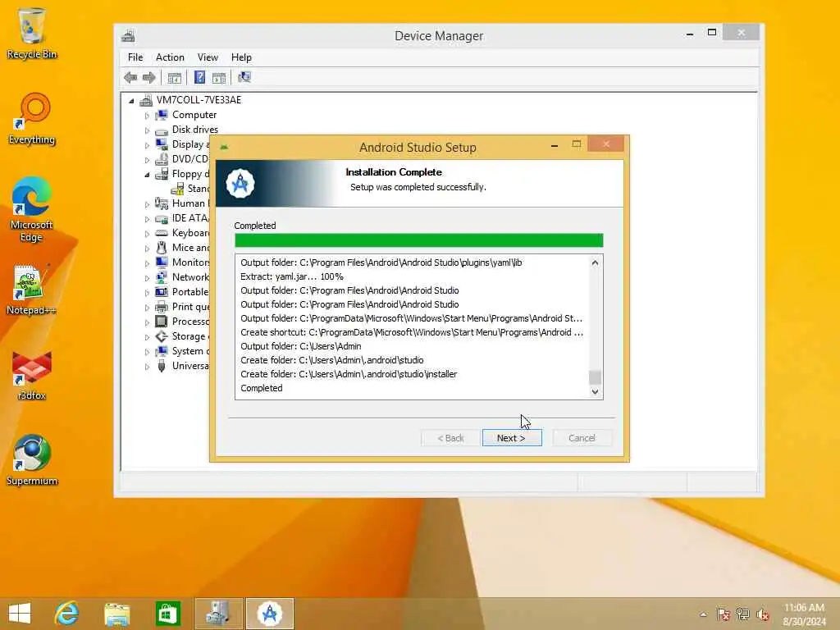Select log line "Output folder: C:\Users\Admin"
840x630 pixels.
pyautogui.click(x=300, y=346)
